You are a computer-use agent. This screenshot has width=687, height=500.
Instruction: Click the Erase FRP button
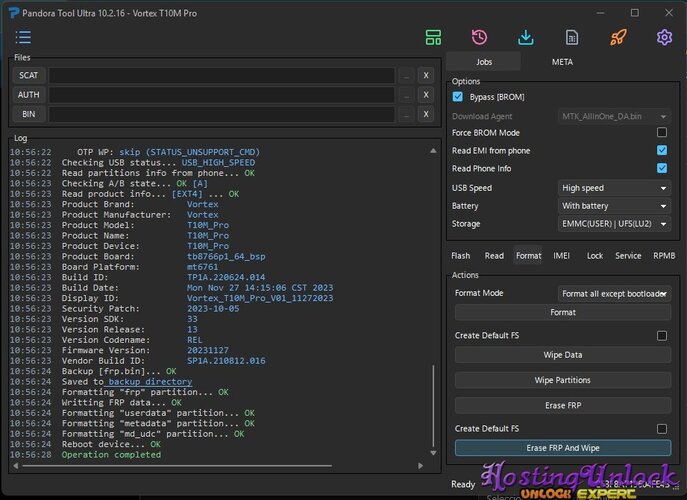[x=563, y=406]
